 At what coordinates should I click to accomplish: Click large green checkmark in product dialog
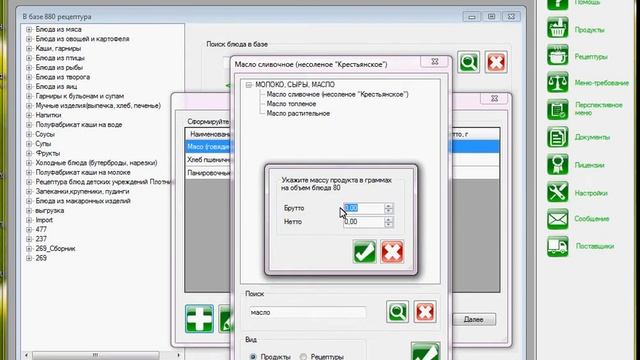[x=425, y=351]
